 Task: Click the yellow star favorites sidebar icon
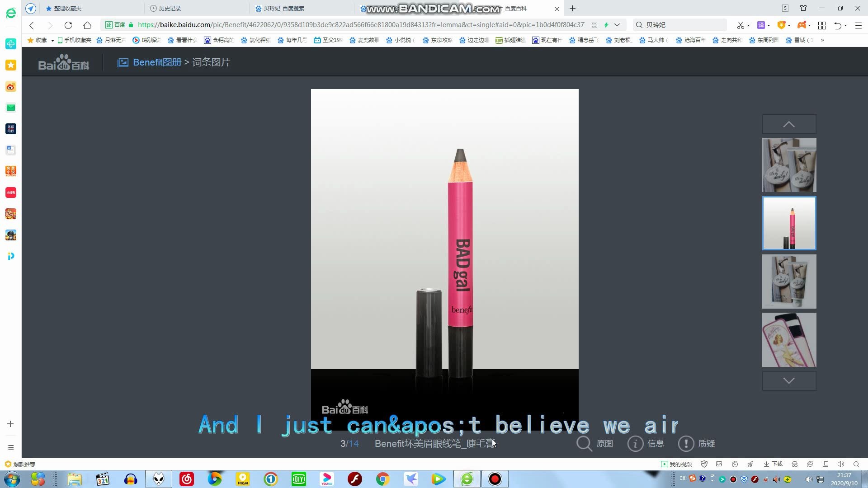(11, 65)
